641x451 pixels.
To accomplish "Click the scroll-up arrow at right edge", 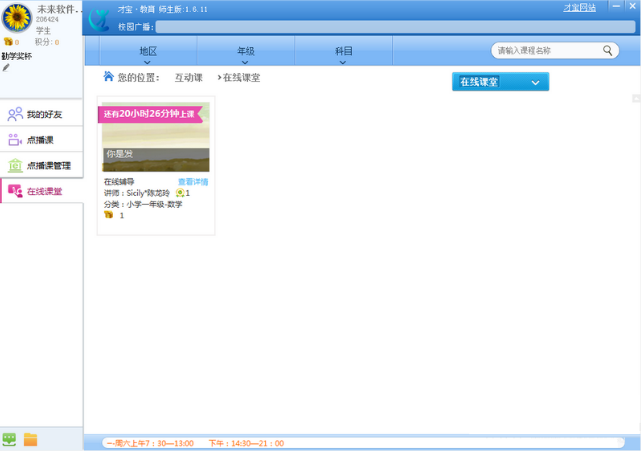I will (x=637, y=98).
